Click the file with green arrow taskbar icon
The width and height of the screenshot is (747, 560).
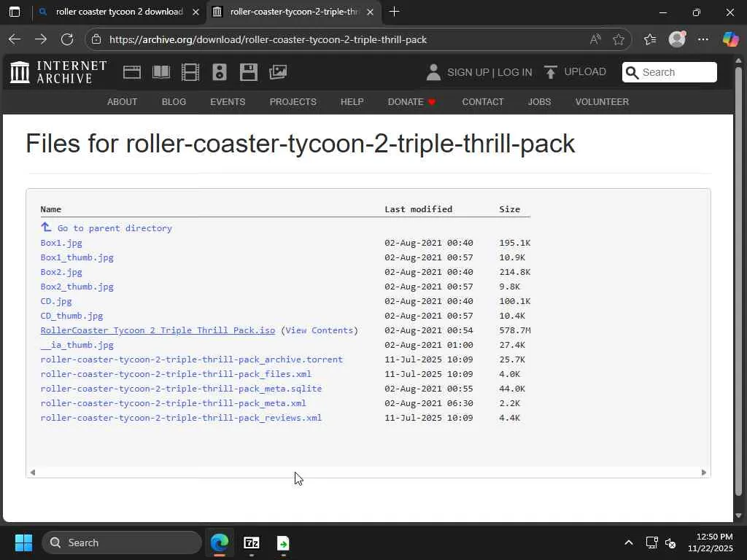pos(283,542)
